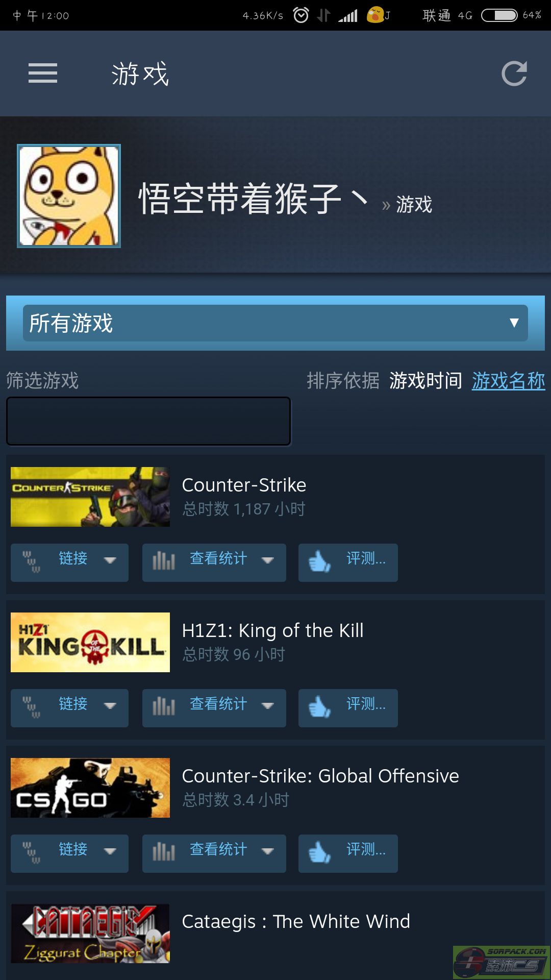This screenshot has width=551, height=980.
Task: Tap the refresh icon in header
Action: [514, 73]
